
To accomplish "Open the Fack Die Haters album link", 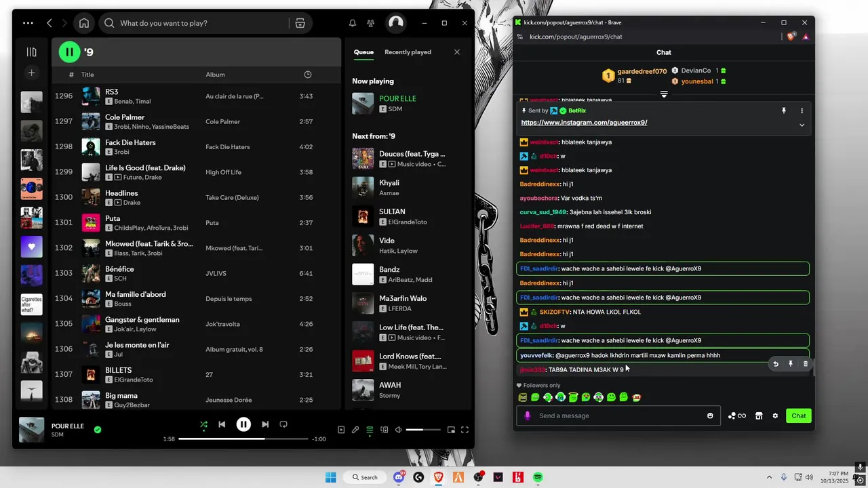I will [x=228, y=147].
